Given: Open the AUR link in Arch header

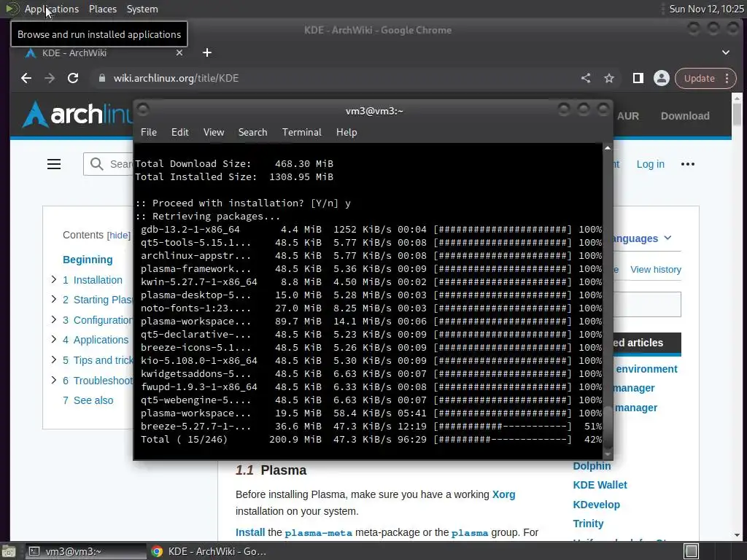Looking at the screenshot, I should point(628,116).
